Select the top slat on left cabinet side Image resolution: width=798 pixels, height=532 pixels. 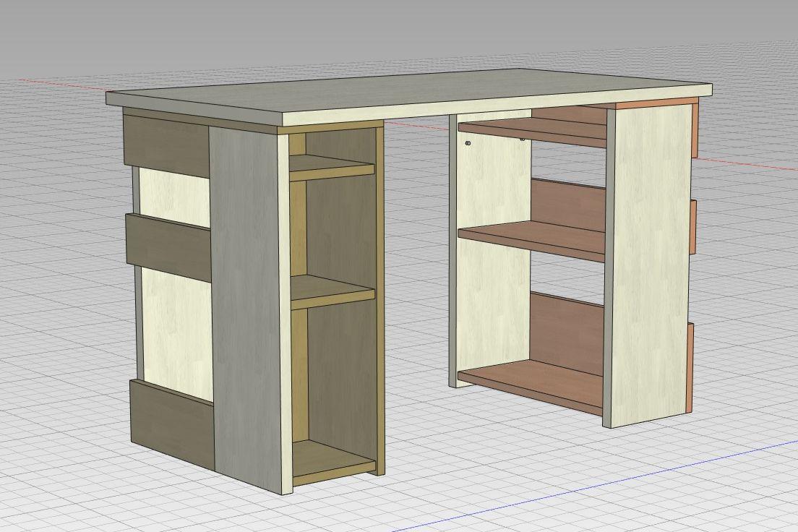pyautogui.click(x=167, y=145)
